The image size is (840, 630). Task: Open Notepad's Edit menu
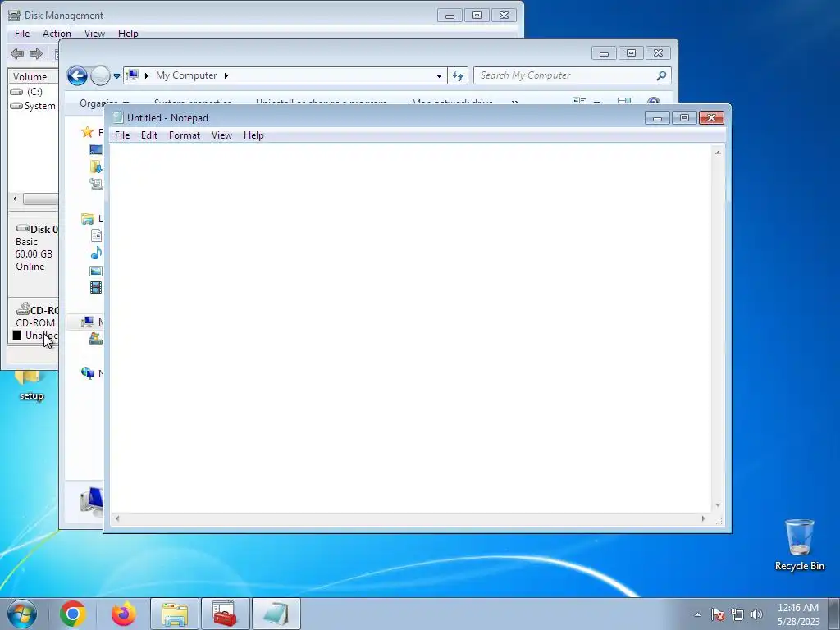(x=149, y=135)
